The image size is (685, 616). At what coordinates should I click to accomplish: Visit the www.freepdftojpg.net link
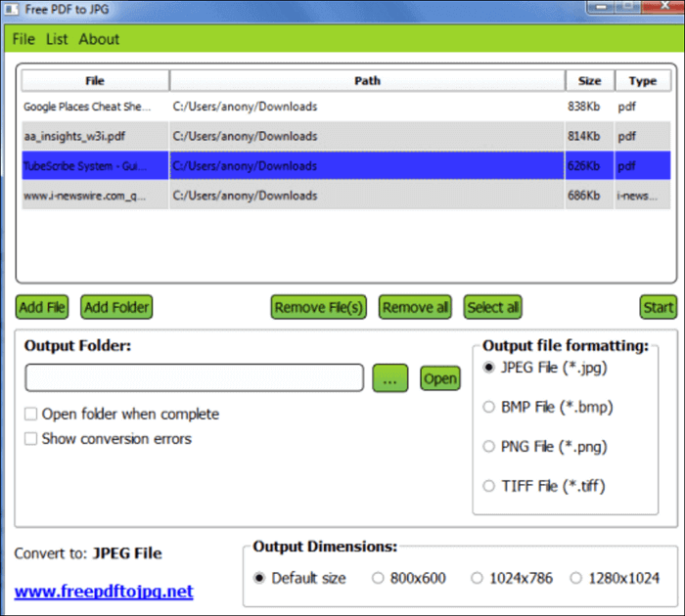(x=104, y=592)
